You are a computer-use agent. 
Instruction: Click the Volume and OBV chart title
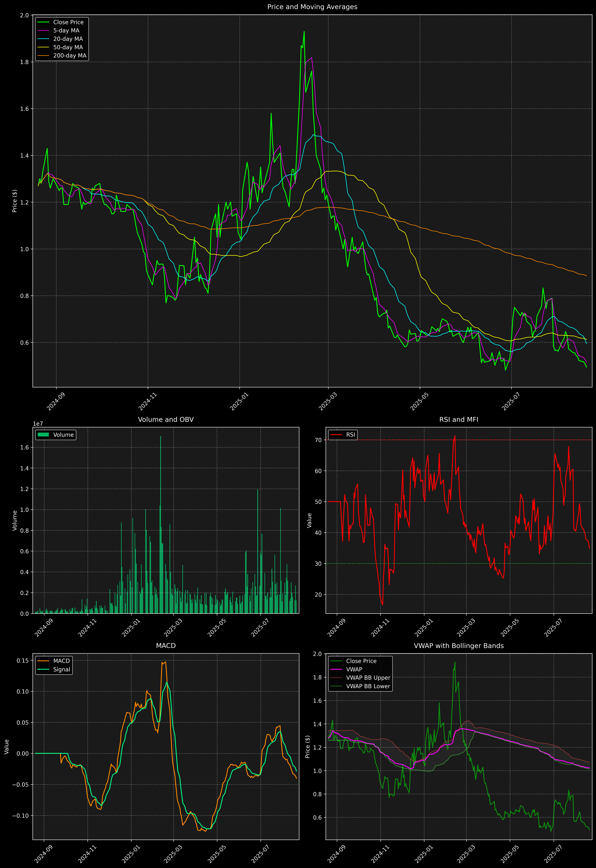pos(166,419)
